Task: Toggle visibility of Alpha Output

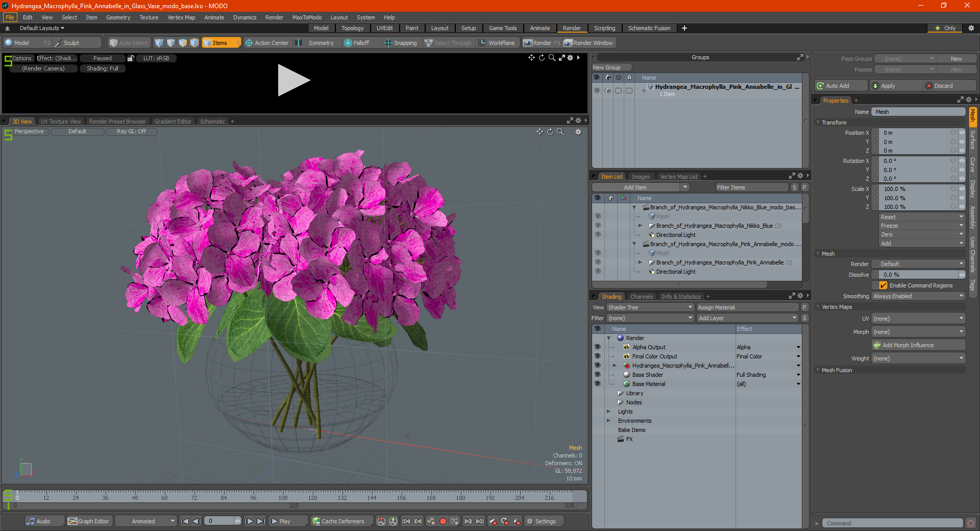Action: tap(597, 347)
